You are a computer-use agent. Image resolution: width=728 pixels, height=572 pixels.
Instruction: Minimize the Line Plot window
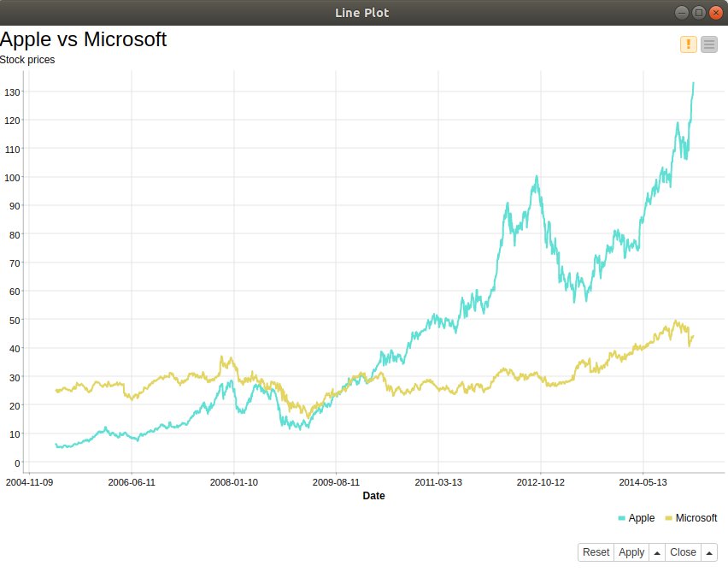(682, 13)
